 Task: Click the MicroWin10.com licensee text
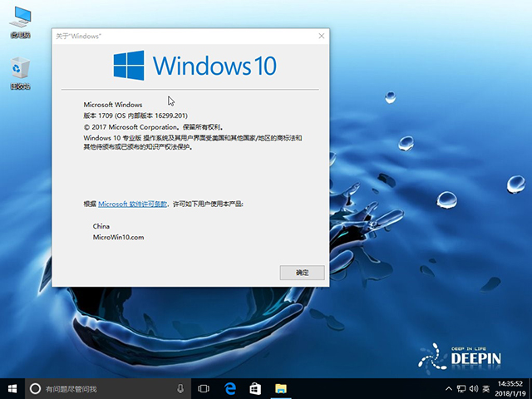(x=118, y=237)
